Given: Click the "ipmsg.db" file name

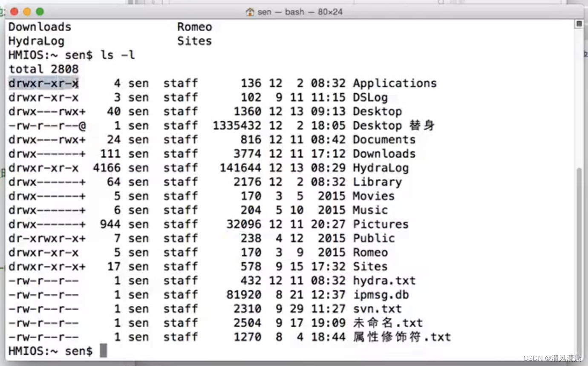Looking at the screenshot, I should [380, 294].
